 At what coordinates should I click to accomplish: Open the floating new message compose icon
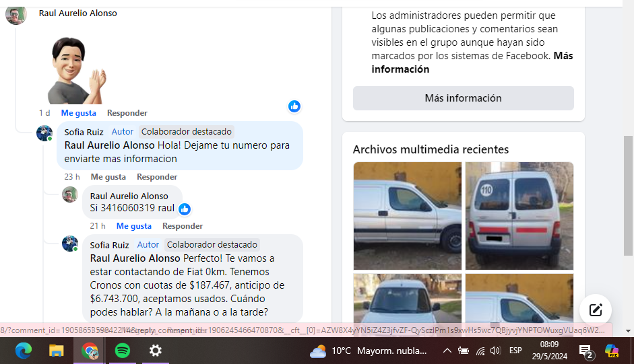[x=595, y=310]
